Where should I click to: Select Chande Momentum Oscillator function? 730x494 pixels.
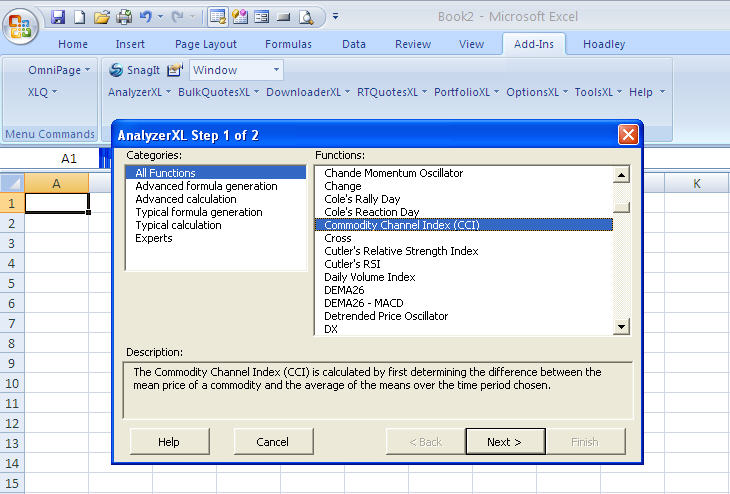(464, 173)
